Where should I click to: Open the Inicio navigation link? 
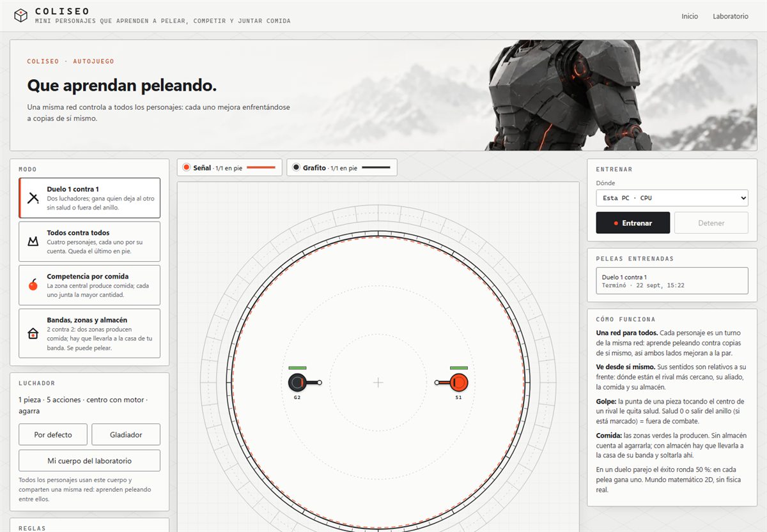pyautogui.click(x=690, y=16)
